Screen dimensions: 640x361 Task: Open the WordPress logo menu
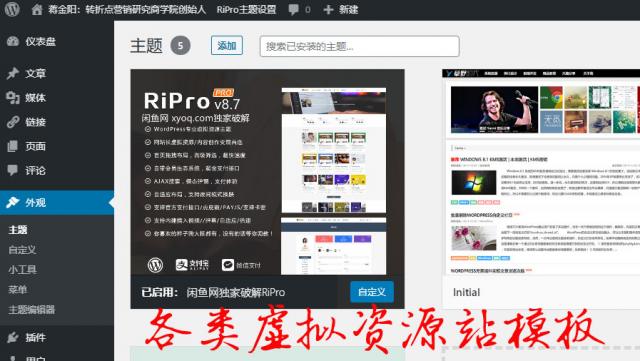click(12, 9)
